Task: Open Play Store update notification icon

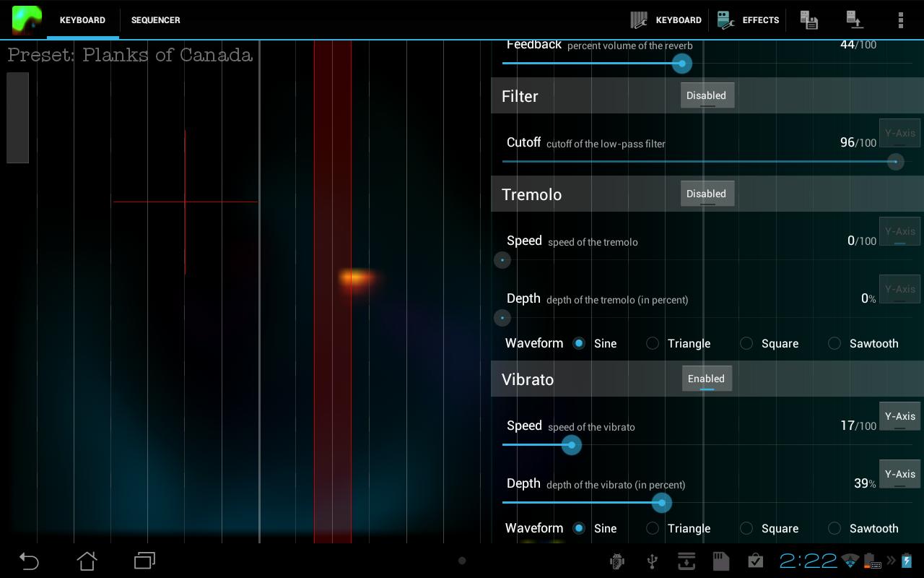Action: tap(755, 561)
